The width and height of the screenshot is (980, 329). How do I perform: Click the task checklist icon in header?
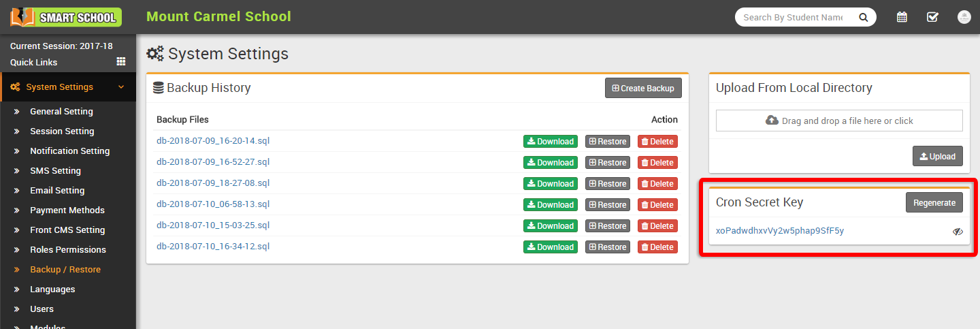(x=932, y=17)
